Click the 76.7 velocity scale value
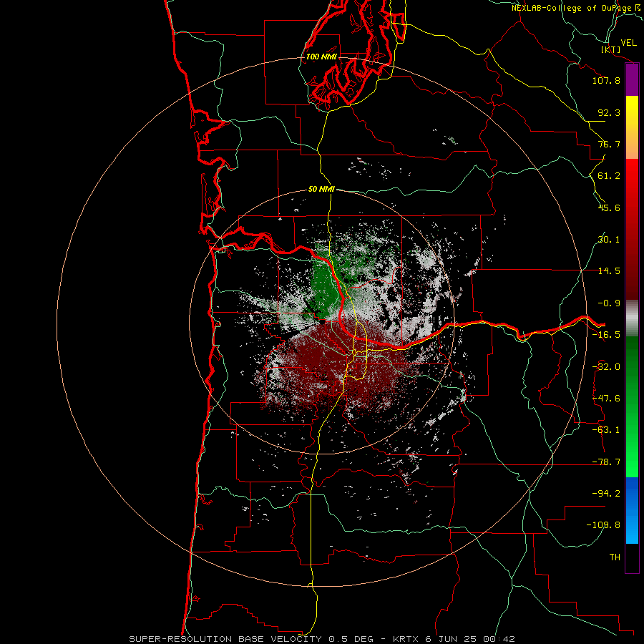The height and width of the screenshot is (644, 644). [x=609, y=144]
